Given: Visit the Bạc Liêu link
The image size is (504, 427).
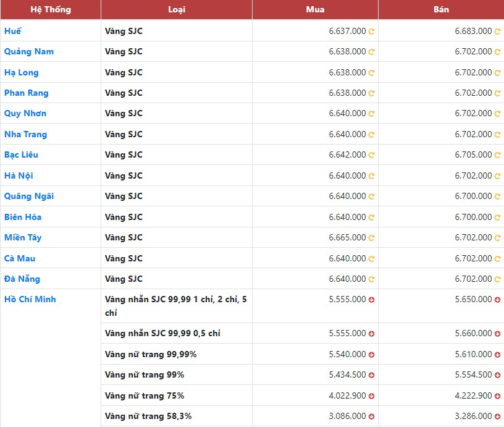Looking at the screenshot, I should tap(21, 155).
